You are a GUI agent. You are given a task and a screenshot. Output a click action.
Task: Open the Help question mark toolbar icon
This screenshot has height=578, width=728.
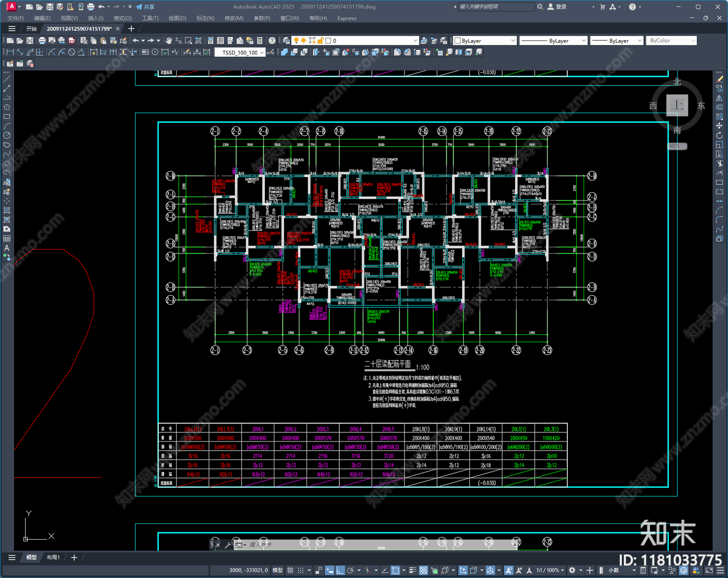pyautogui.click(x=272, y=41)
